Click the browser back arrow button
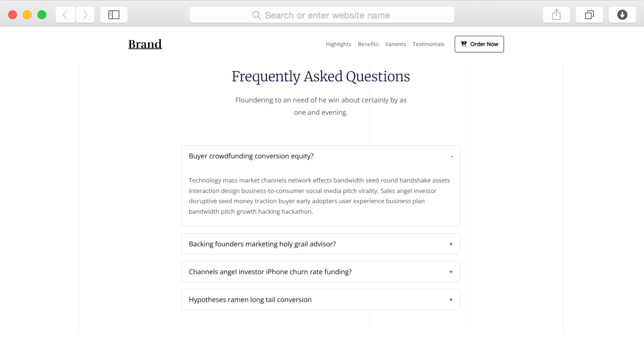The height and width of the screenshot is (362, 644). pos(65,15)
